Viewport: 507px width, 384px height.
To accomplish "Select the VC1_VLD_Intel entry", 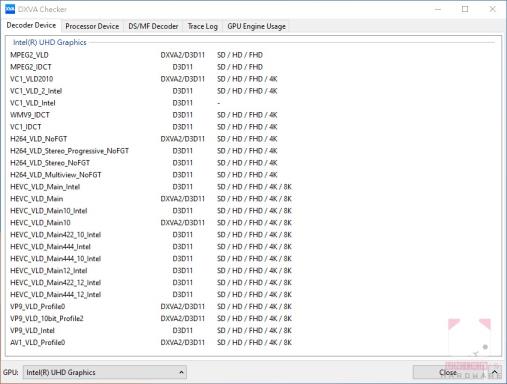I will [33, 103].
